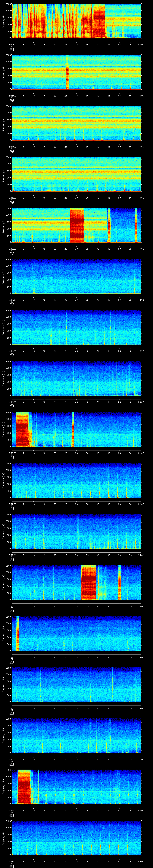Select the spectrogram panel starting at 5:55:00
This screenshot has height=868, width=153.
(76, 685)
